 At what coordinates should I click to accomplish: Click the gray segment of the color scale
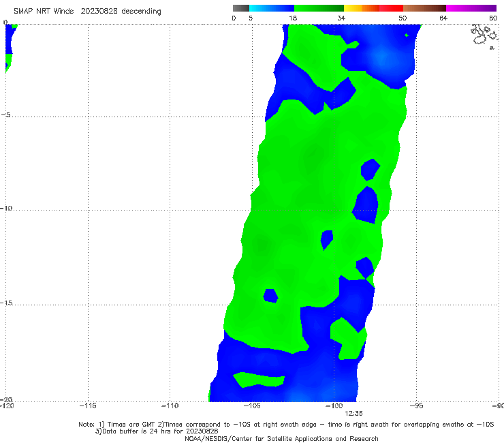(x=240, y=8)
